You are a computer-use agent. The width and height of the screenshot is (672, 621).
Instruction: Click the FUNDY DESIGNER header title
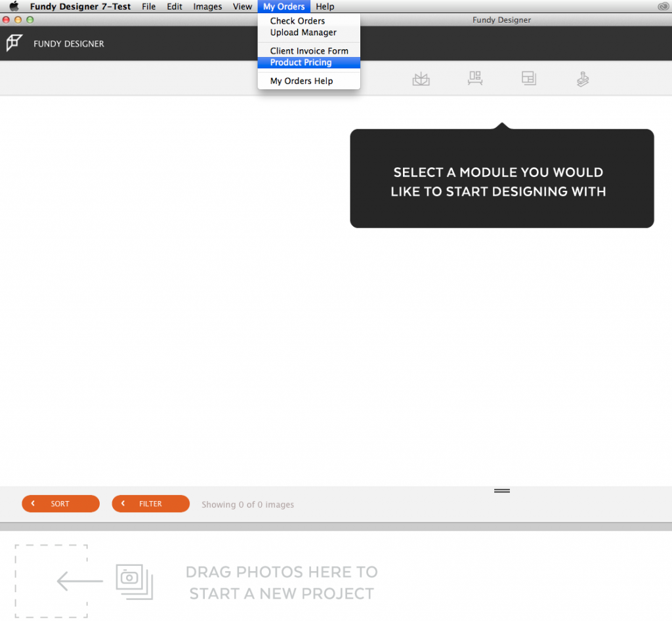click(x=68, y=44)
